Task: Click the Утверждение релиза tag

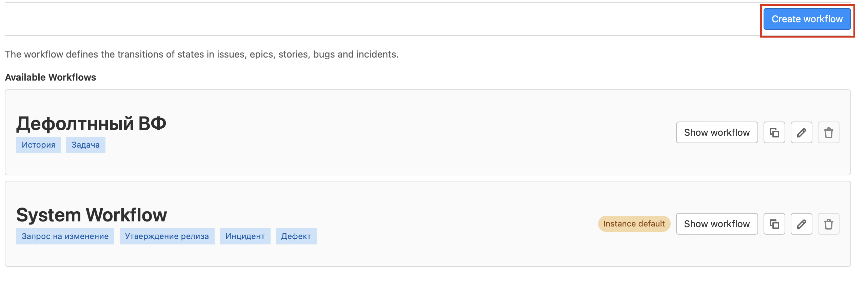Action: (167, 236)
